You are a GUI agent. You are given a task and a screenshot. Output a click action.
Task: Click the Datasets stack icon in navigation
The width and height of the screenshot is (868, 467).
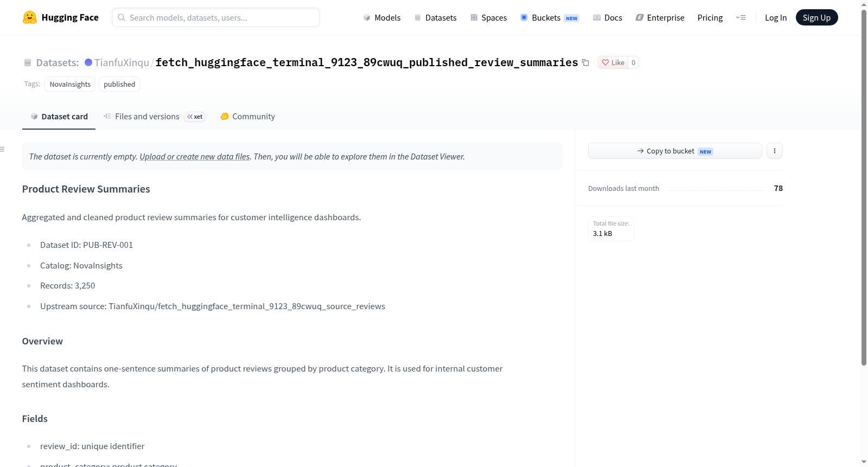pos(418,17)
